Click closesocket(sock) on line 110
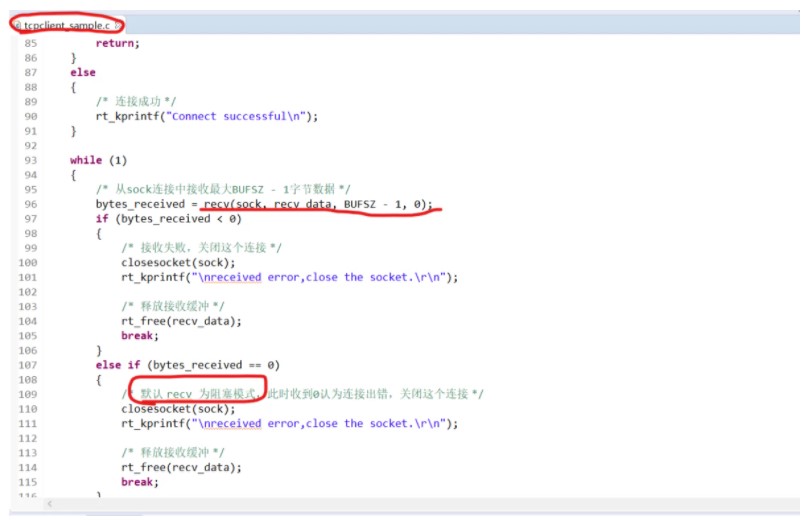 tap(178, 409)
